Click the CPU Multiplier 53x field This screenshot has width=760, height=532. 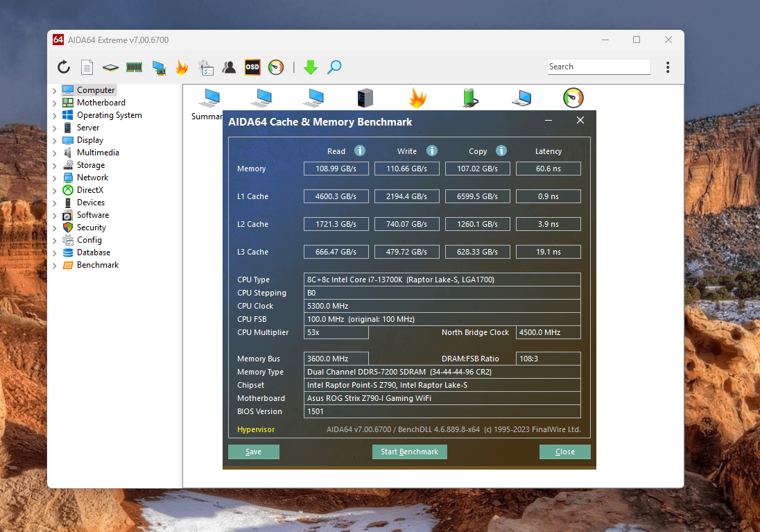[x=336, y=332]
